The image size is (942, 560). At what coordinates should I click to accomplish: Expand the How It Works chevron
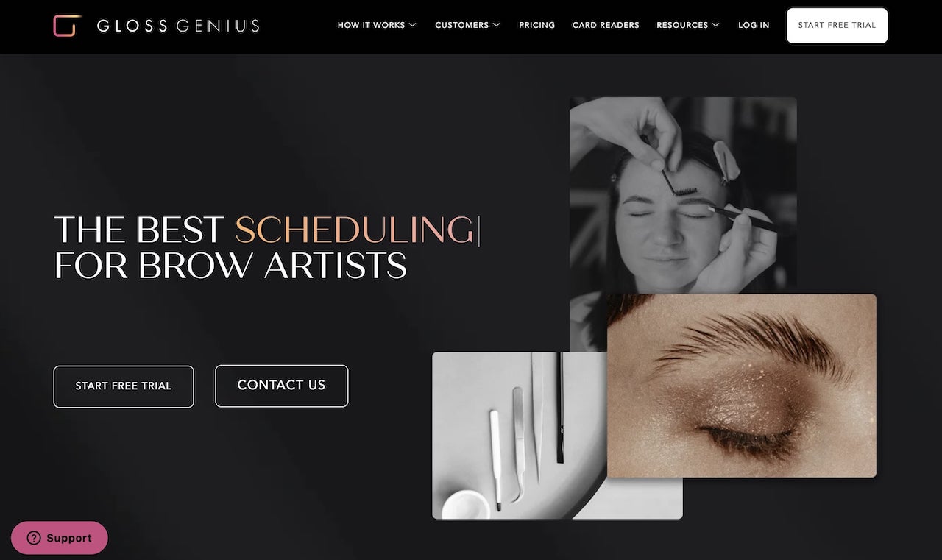coord(412,25)
